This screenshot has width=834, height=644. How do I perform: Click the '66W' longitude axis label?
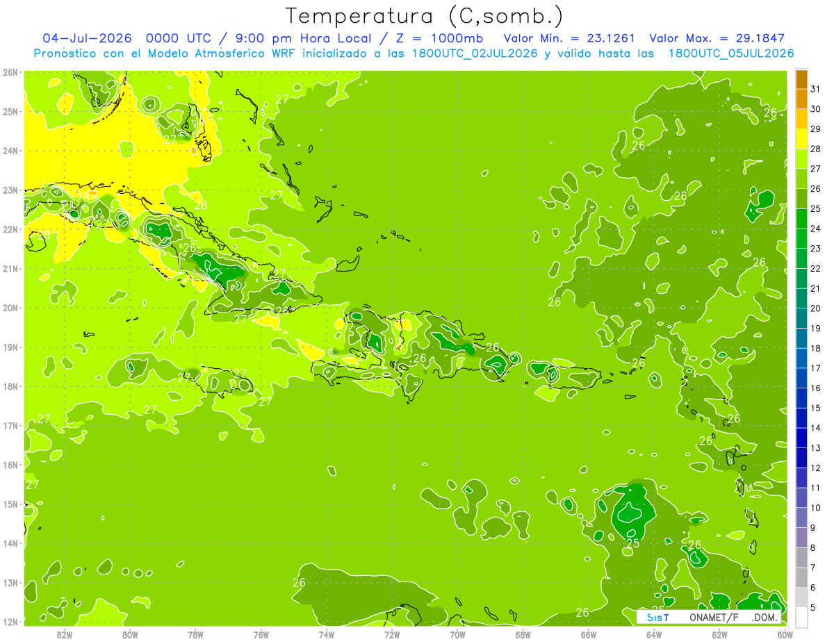[588, 634]
